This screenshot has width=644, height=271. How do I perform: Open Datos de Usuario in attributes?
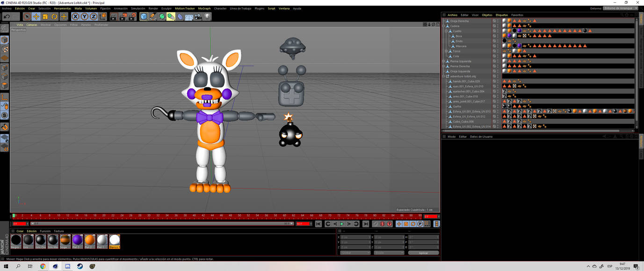point(481,136)
